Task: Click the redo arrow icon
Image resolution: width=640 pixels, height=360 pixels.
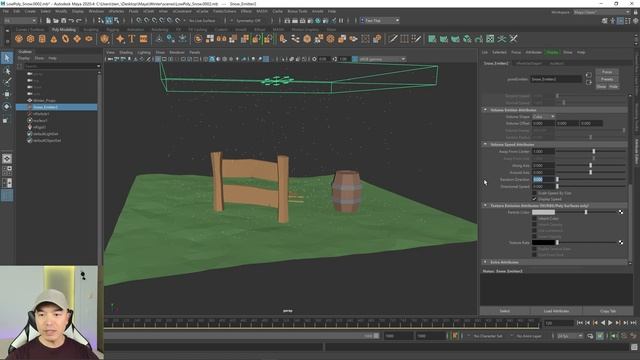Action: (79, 20)
